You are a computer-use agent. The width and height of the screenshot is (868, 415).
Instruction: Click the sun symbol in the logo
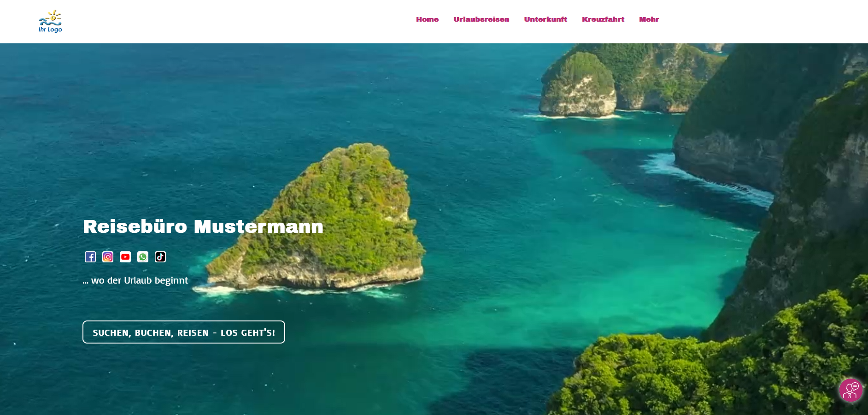[54, 16]
